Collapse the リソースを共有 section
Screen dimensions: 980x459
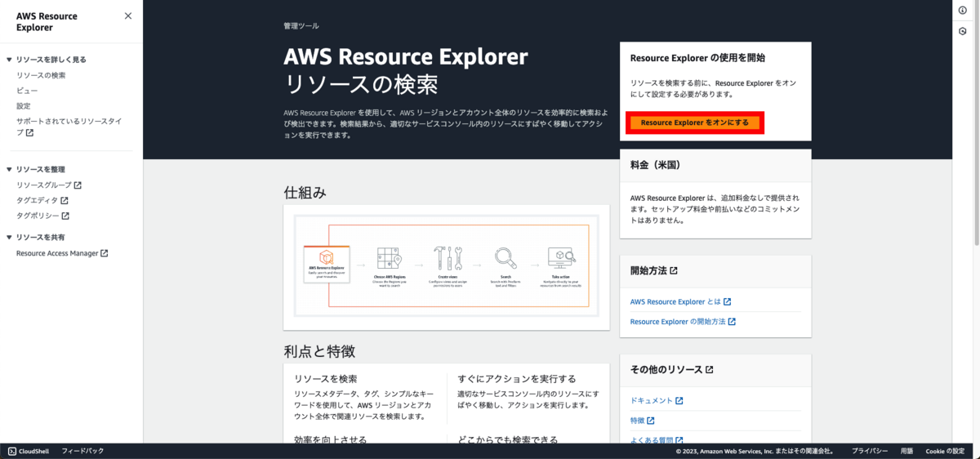tap(9, 238)
